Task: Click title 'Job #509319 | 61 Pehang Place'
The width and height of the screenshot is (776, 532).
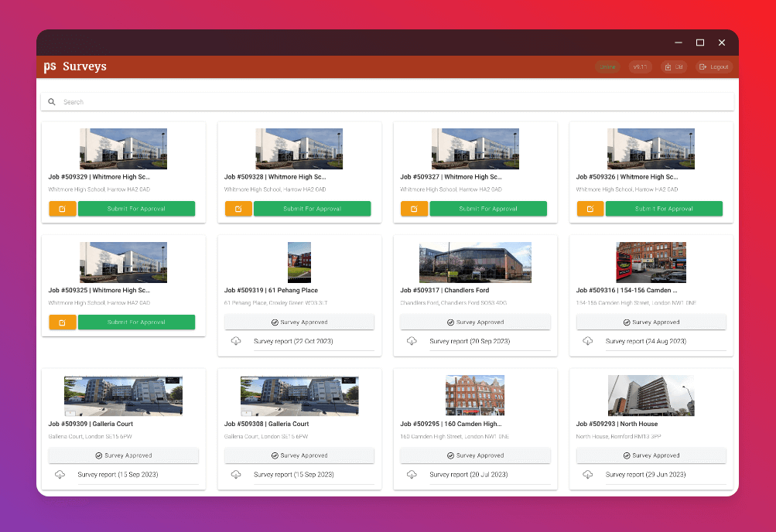Action: [272, 290]
